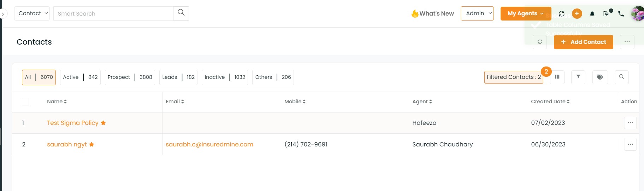Open the contacts filter funnel icon
The height and width of the screenshot is (191, 644).
578,77
